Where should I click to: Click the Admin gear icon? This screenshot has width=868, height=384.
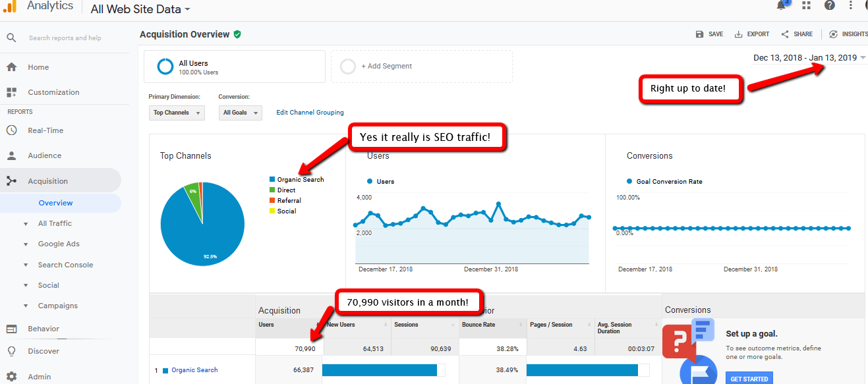tap(11, 377)
